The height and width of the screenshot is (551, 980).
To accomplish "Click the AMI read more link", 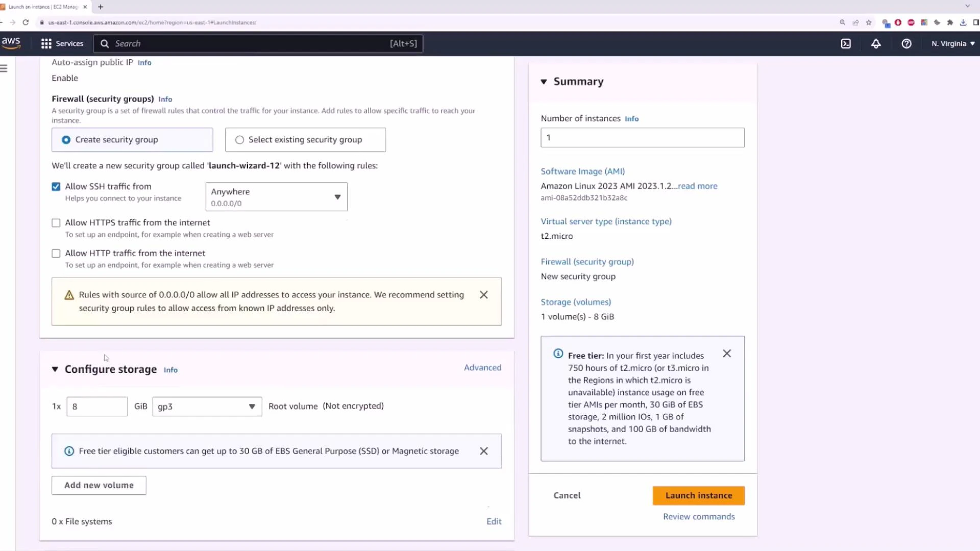I will tap(697, 186).
